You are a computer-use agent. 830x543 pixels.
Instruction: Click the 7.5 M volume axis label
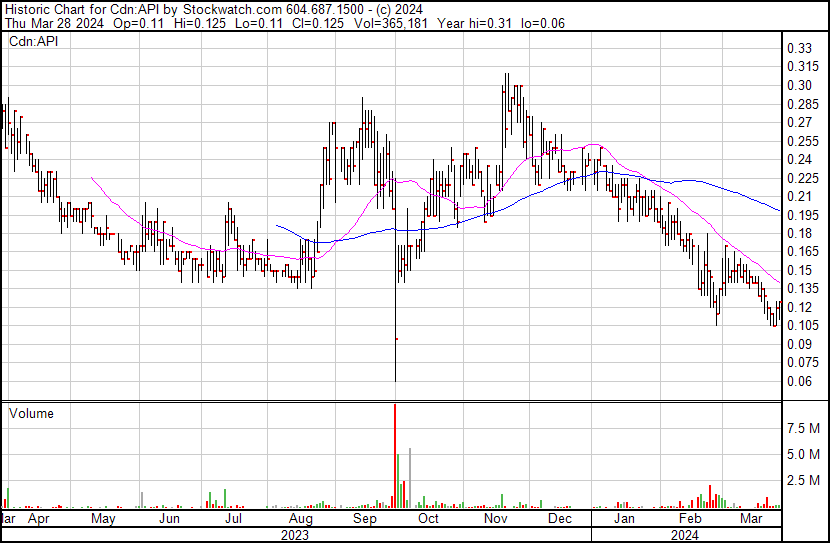click(x=804, y=428)
